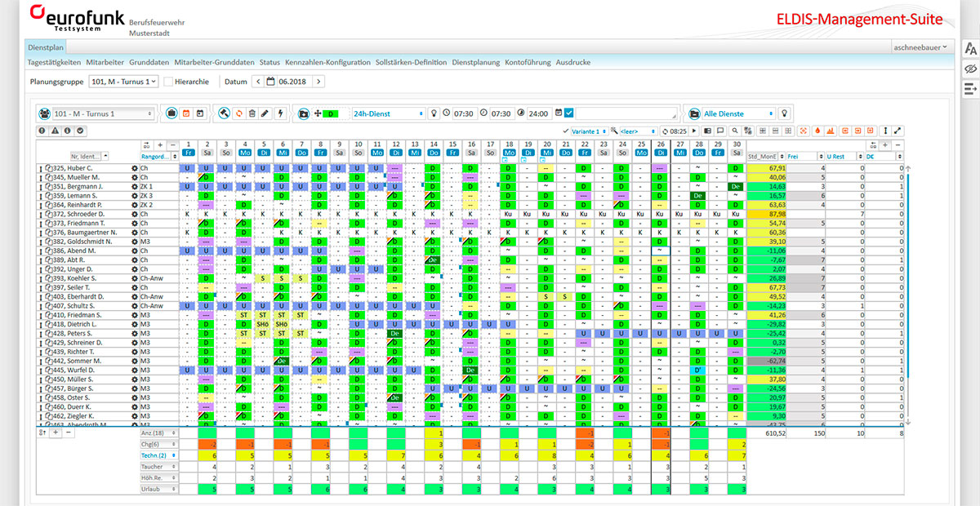Go to next month with right arrow

(x=318, y=82)
